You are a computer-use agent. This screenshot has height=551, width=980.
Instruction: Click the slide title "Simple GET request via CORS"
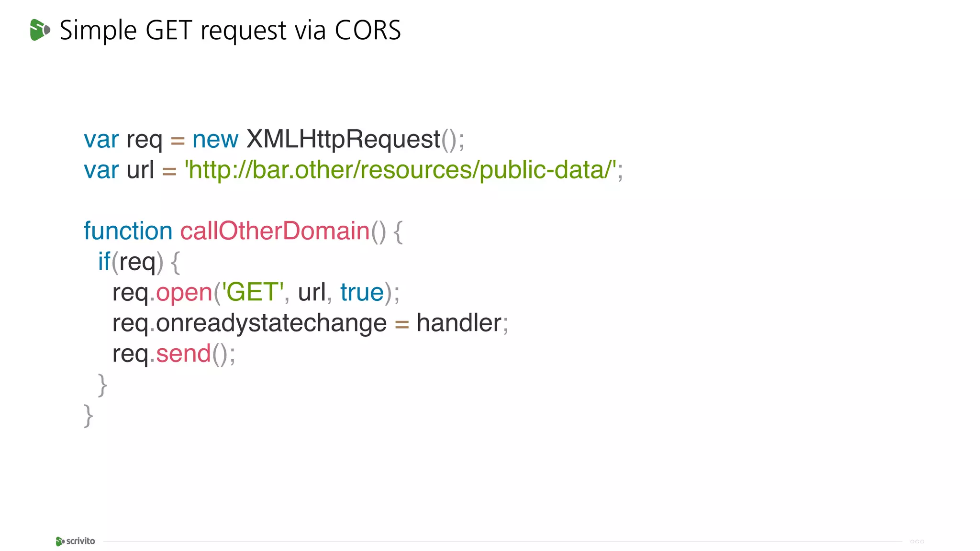(x=230, y=30)
